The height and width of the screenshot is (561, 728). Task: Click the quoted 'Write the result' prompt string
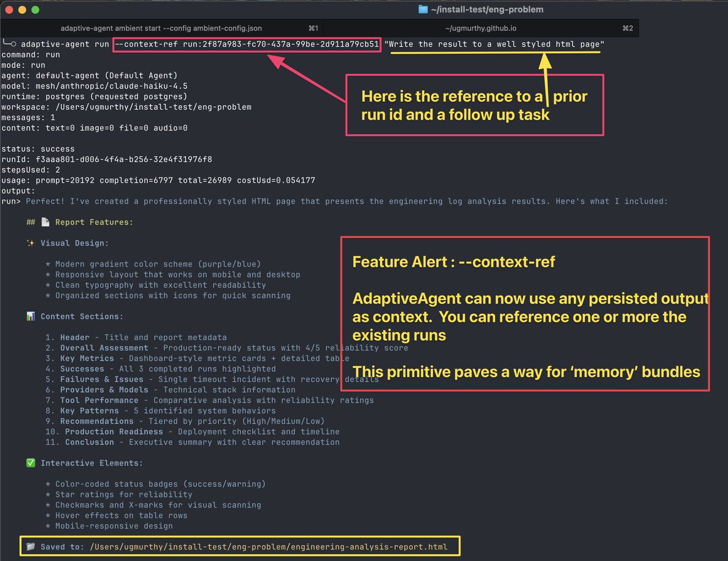point(494,44)
